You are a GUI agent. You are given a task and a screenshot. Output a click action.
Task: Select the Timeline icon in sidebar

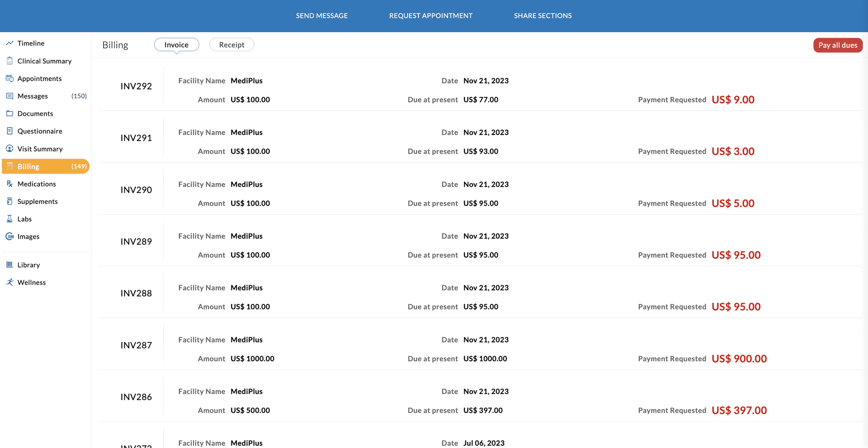pos(10,43)
